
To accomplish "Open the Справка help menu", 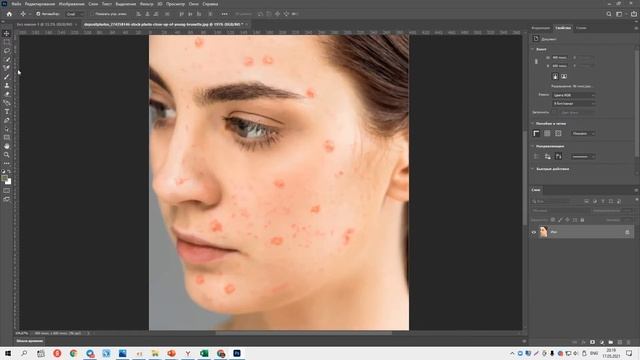I will (x=210, y=4).
